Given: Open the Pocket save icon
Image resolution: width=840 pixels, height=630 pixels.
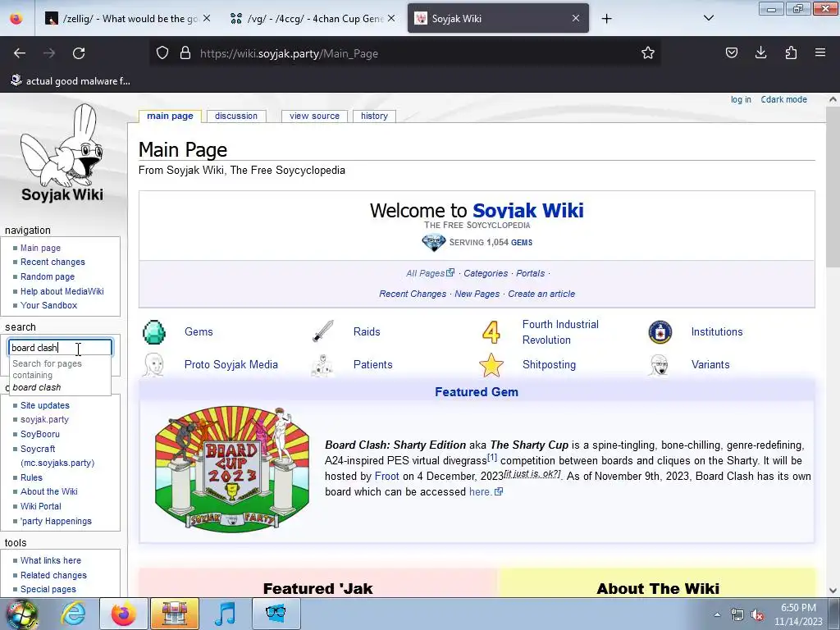Looking at the screenshot, I should [731, 52].
